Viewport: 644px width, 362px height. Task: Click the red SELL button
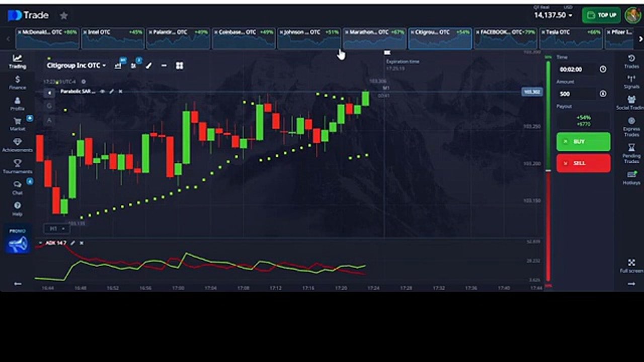tap(583, 163)
